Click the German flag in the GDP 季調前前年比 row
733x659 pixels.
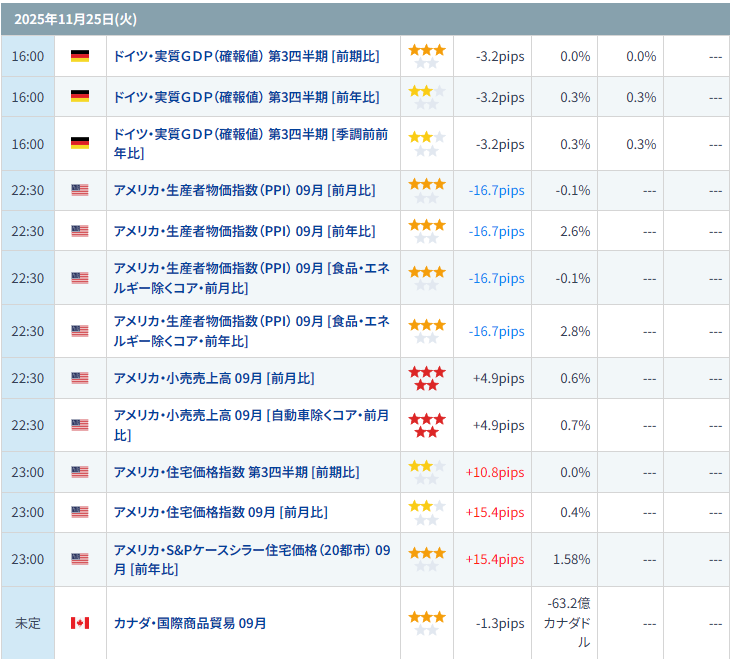coord(80,144)
